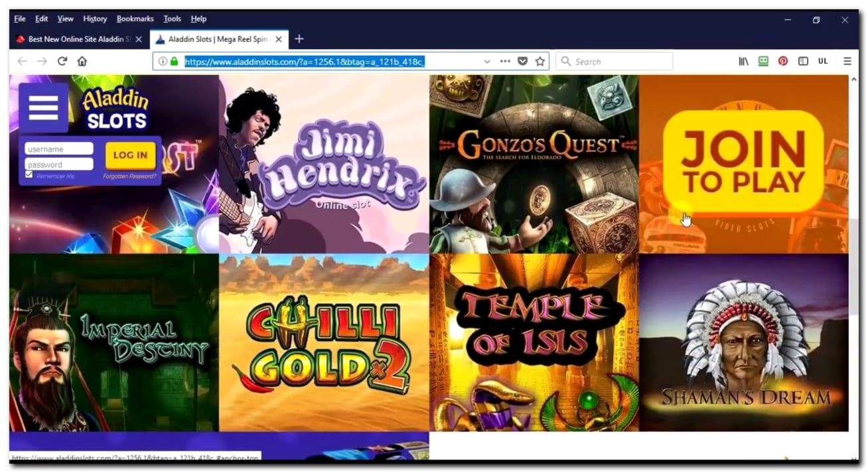868x473 pixels.
Task: Click the vertical page scrollbar
Action: pos(853,265)
